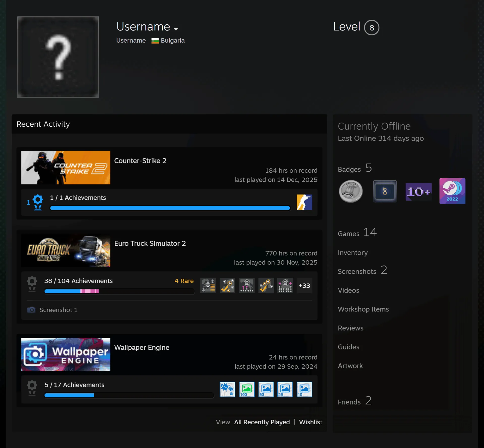This screenshot has width=484, height=448.
Task: Go to Workshop Items
Action: [x=363, y=309]
